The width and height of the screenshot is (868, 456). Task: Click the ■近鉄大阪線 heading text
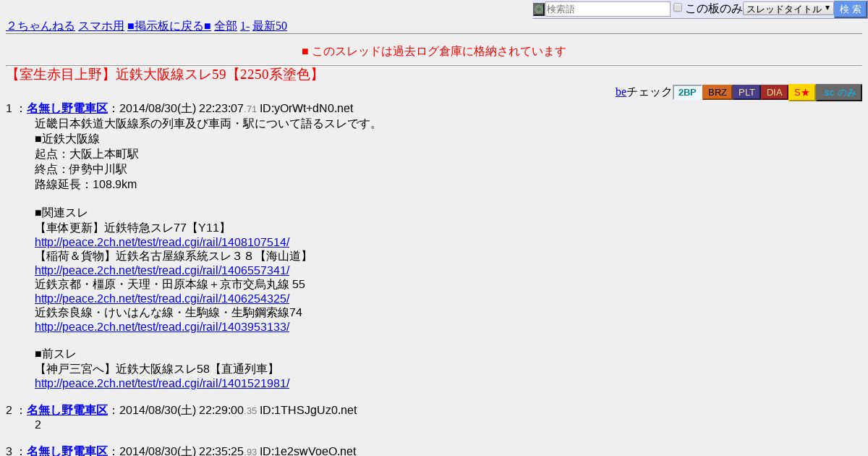coord(67,139)
